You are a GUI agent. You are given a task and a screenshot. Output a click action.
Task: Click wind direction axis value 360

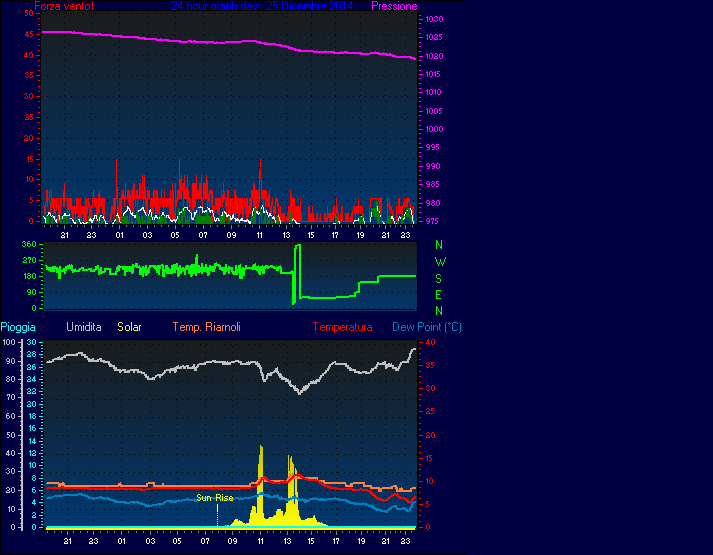click(x=29, y=244)
